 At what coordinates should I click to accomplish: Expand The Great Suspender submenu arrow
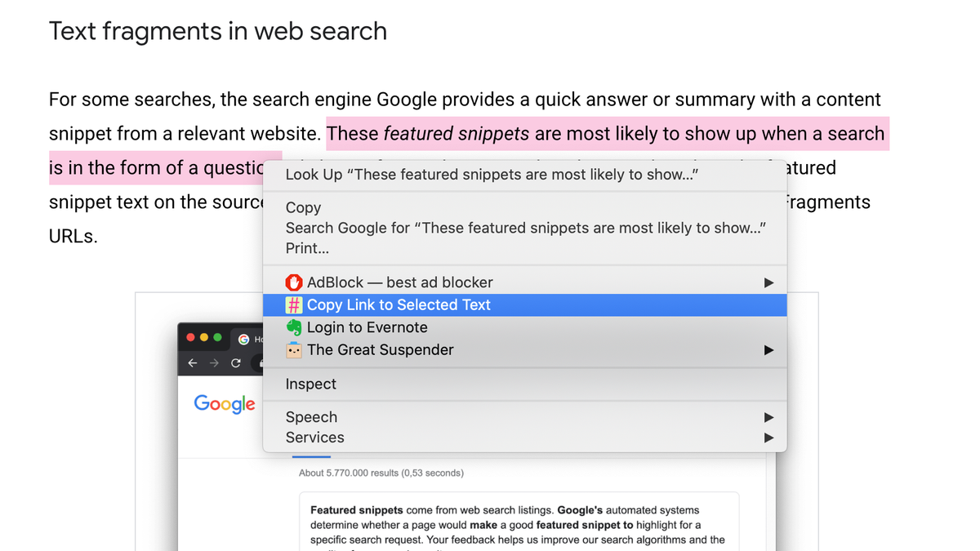[768, 350]
